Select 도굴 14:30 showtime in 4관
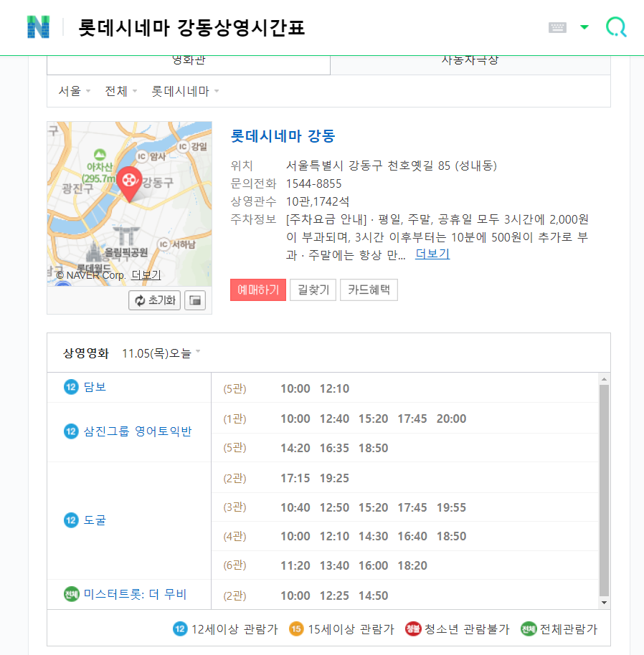The image size is (644, 655). [373, 536]
